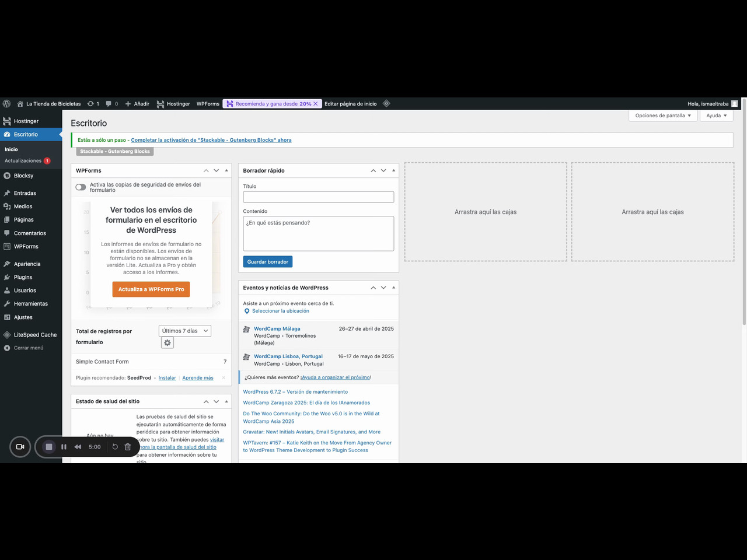
Task: Collapse the WPForms widget panel
Action: coord(226,170)
